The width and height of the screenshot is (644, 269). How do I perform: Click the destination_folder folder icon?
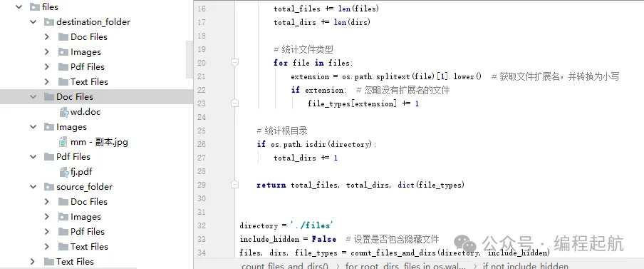click(x=49, y=22)
